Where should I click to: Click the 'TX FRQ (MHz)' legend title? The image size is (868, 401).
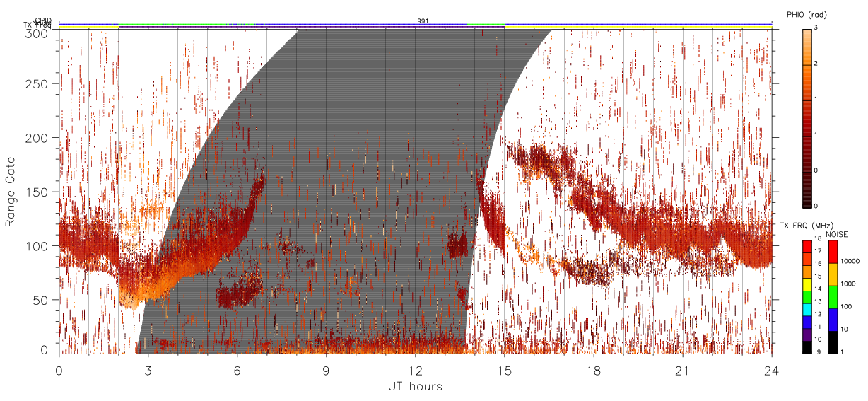click(807, 226)
